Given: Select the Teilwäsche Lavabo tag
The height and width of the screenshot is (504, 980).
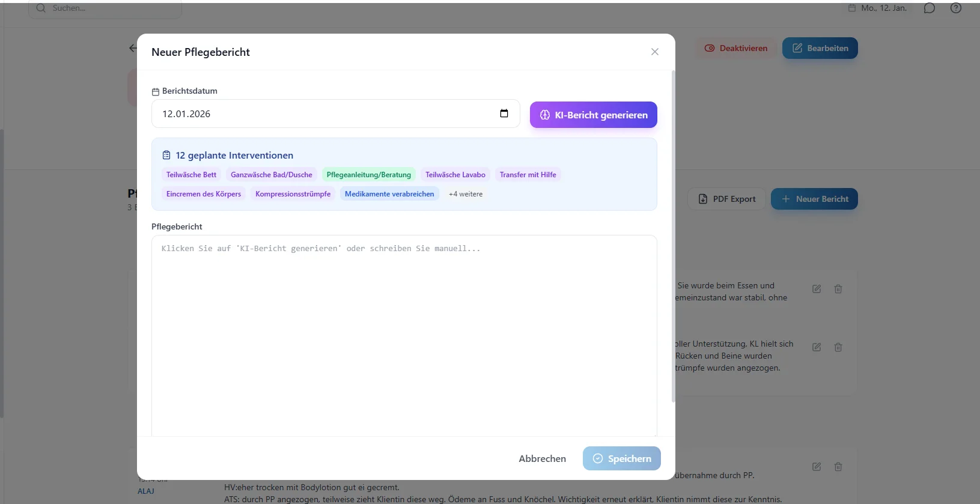Looking at the screenshot, I should pyautogui.click(x=455, y=175).
